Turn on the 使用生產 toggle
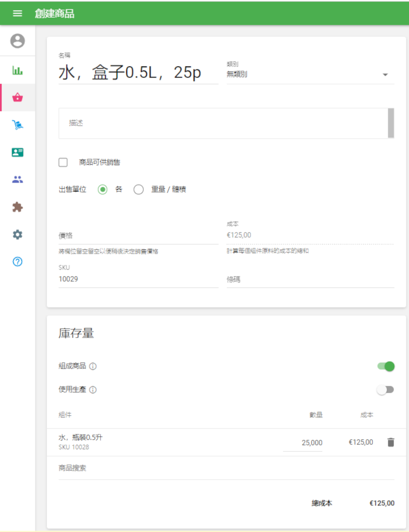Screen dimensions: 409x532 coord(385,389)
